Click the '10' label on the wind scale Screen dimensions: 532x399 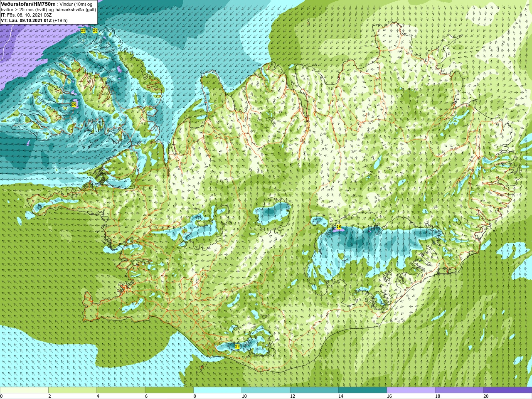(x=244, y=396)
